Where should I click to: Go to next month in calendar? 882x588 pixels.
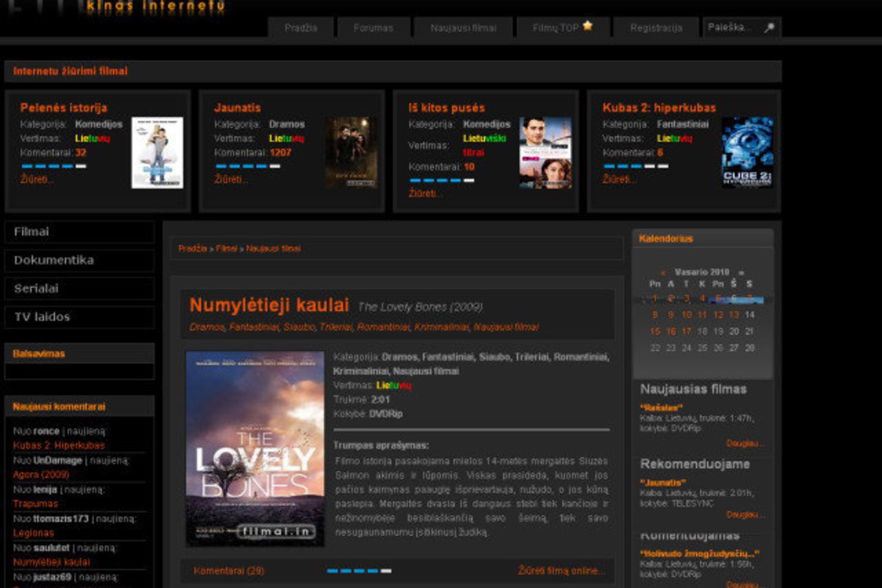(741, 273)
